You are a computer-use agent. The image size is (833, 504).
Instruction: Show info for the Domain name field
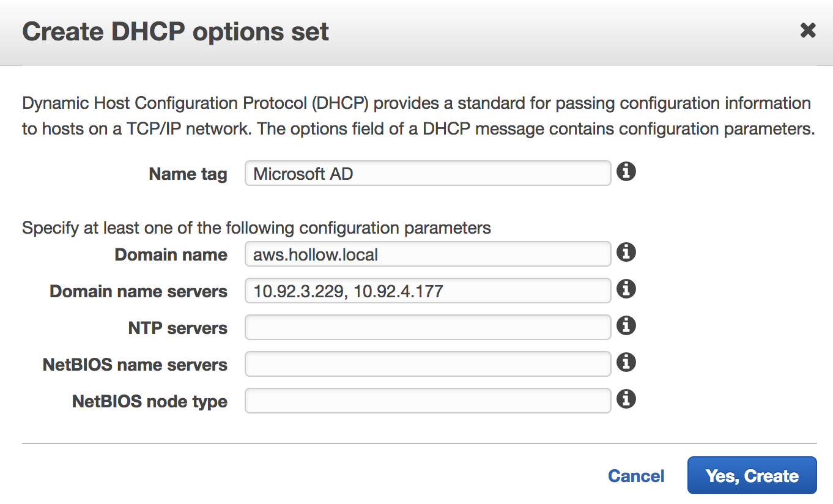pyautogui.click(x=626, y=252)
